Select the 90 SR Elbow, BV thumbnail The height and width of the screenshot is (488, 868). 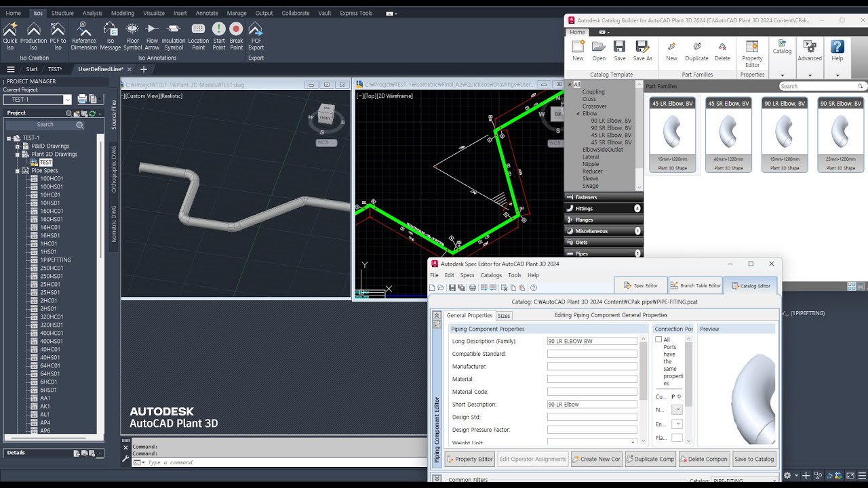point(841,136)
